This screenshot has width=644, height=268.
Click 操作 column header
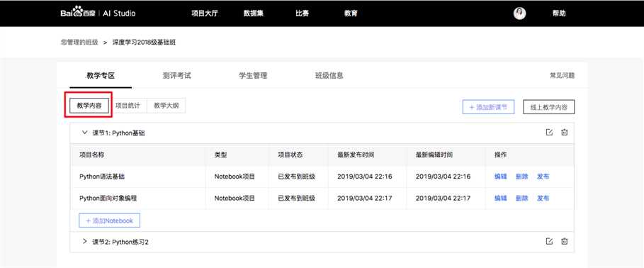(501, 155)
